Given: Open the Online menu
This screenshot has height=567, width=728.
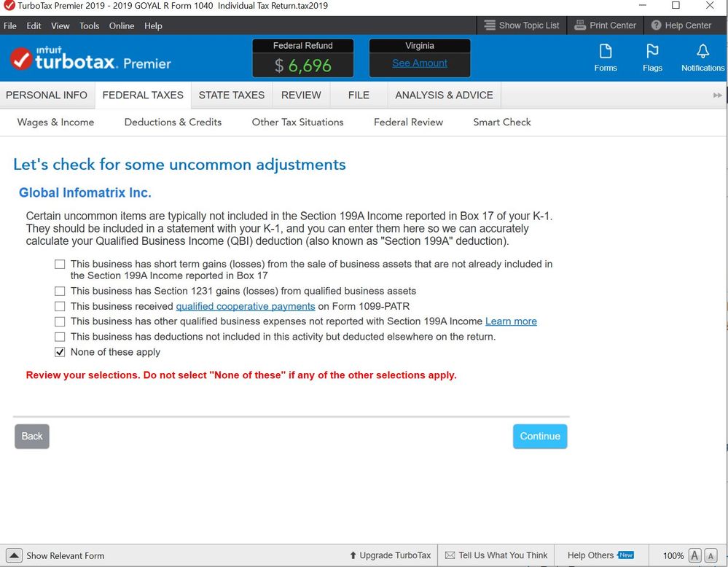Looking at the screenshot, I should [122, 26].
